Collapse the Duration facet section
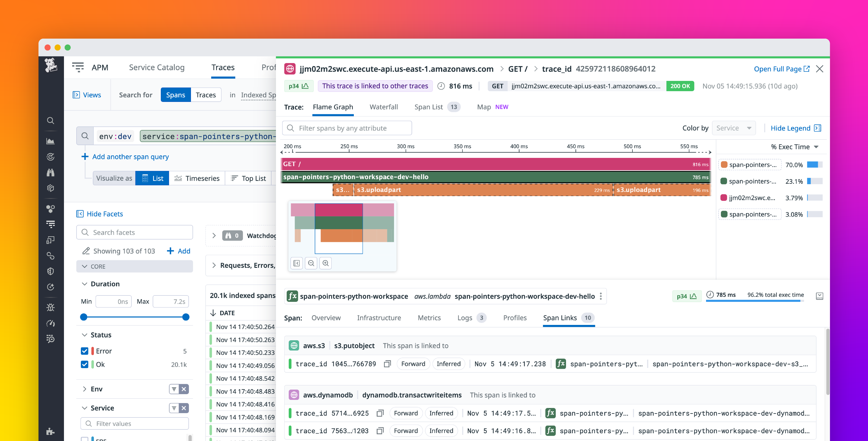The height and width of the screenshot is (441, 868). [85, 284]
